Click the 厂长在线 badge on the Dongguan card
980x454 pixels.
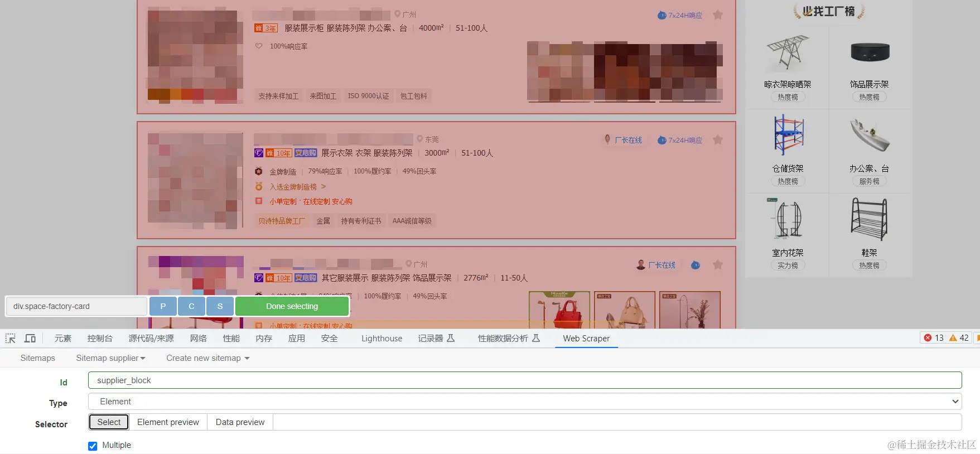(x=624, y=140)
